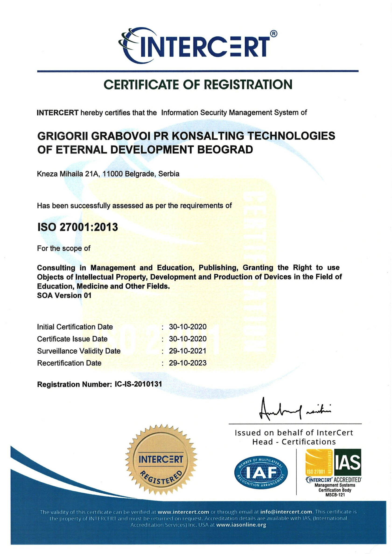Click the date value '29-10-2023'
Image resolution: width=392 pixels, height=554 pixels.
click(x=188, y=363)
